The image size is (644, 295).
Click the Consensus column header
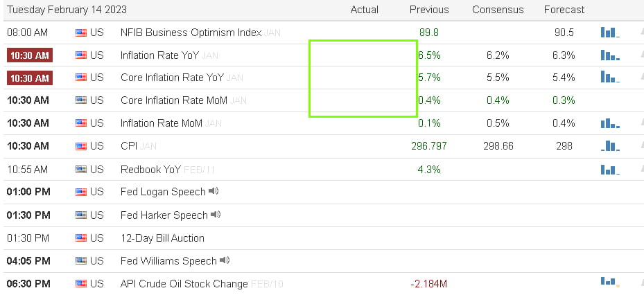click(x=498, y=10)
